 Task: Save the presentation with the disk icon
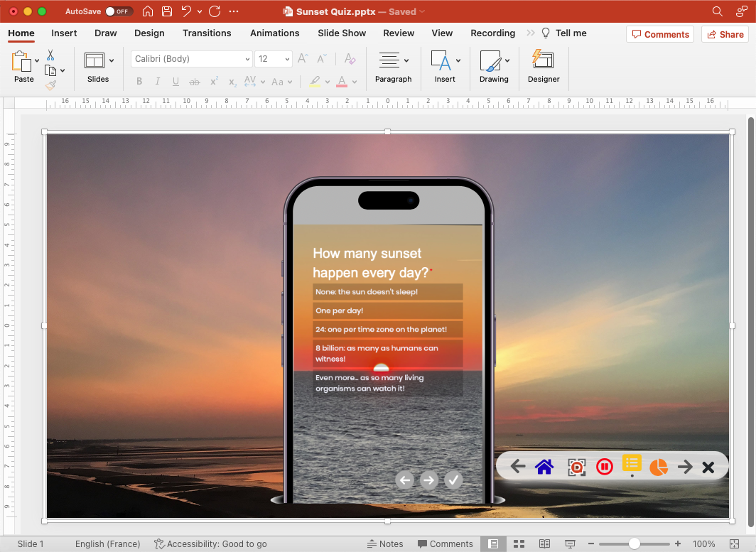coord(166,11)
